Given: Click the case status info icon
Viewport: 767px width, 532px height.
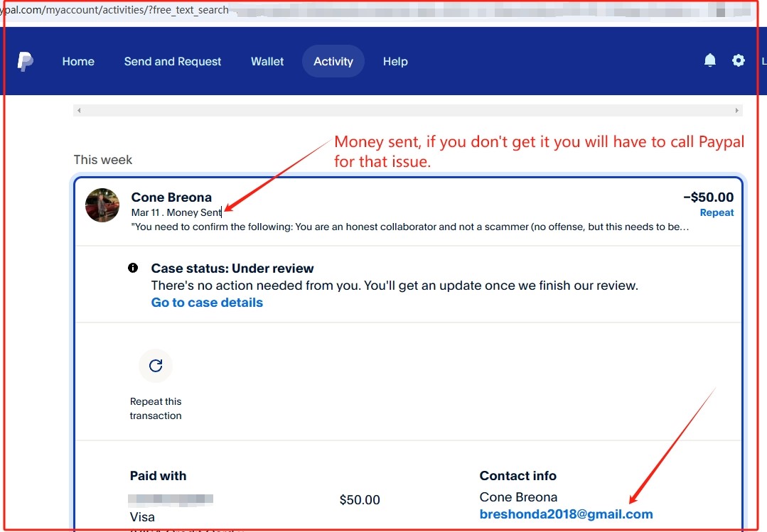Looking at the screenshot, I should (x=132, y=268).
